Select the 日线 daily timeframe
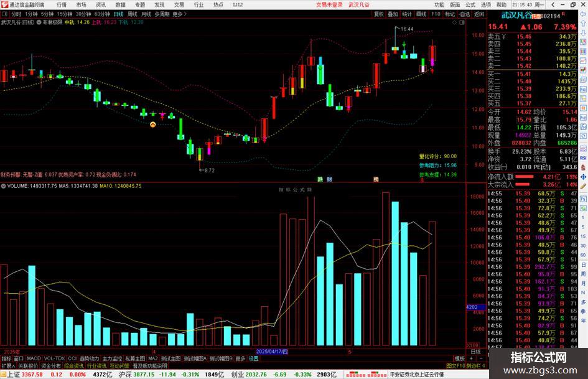Viewport: 588px width, 379px height. pyautogui.click(x=118, y=14)
